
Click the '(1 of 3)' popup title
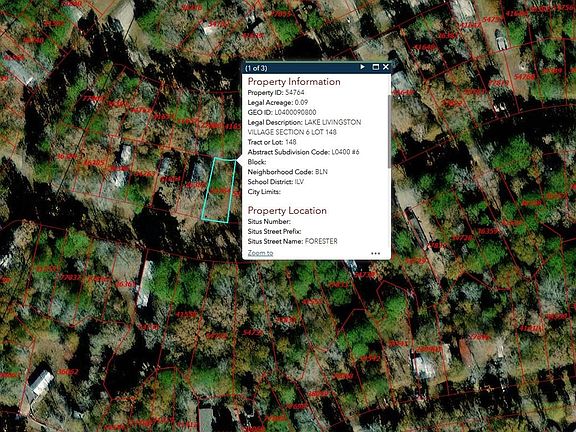click(x=256, y=68)
